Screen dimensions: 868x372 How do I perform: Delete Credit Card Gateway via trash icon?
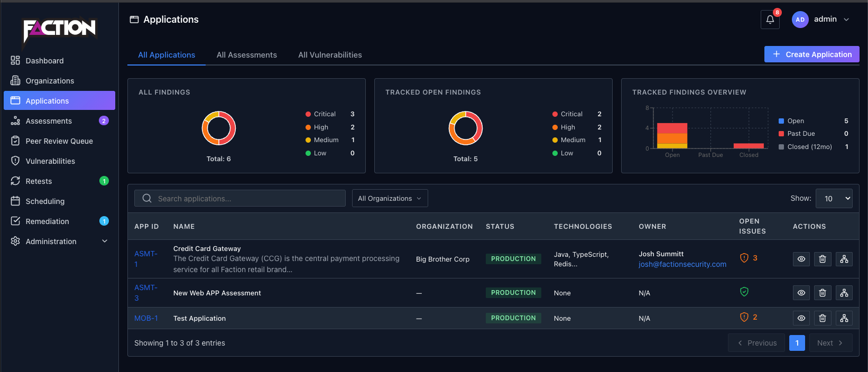823,259
